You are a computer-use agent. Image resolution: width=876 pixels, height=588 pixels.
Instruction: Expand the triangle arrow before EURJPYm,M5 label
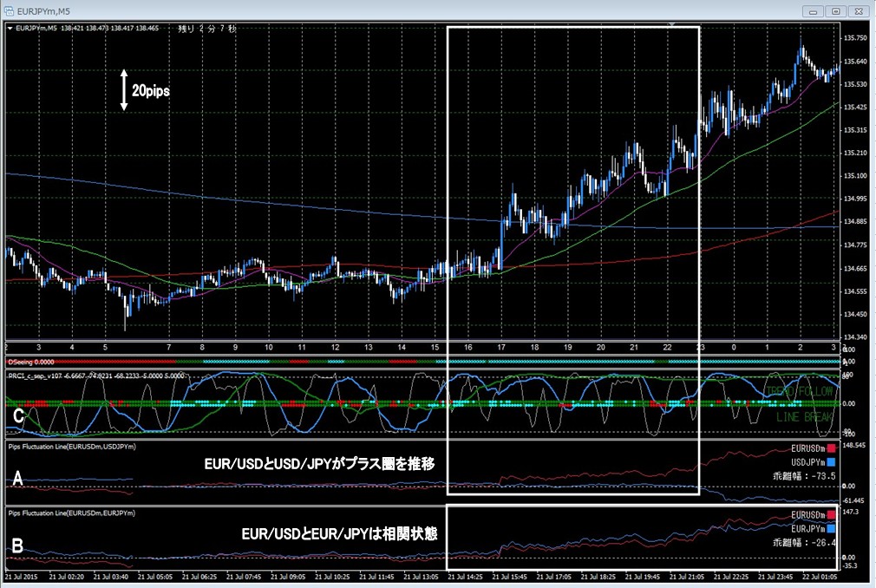point(10,28)
